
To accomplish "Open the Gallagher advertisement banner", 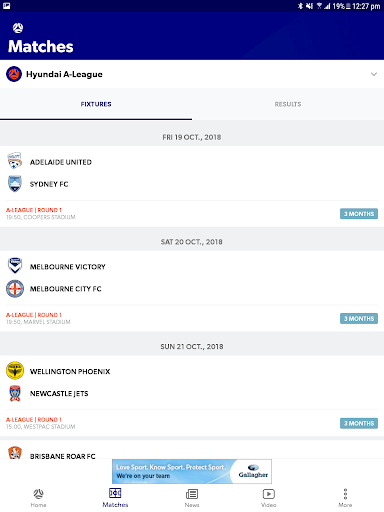I will tap(192, 471).
